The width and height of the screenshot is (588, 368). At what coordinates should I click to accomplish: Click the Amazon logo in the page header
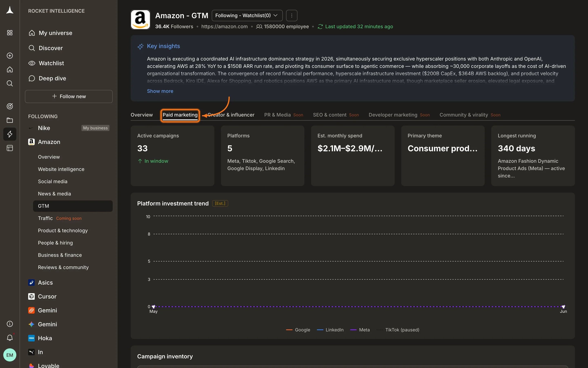[x=140, y=19]
